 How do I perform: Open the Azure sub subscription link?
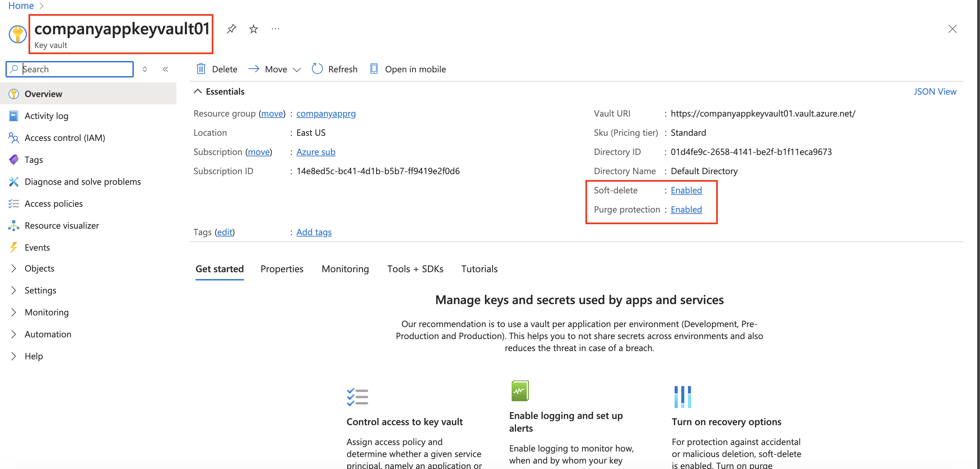point(316,152)
